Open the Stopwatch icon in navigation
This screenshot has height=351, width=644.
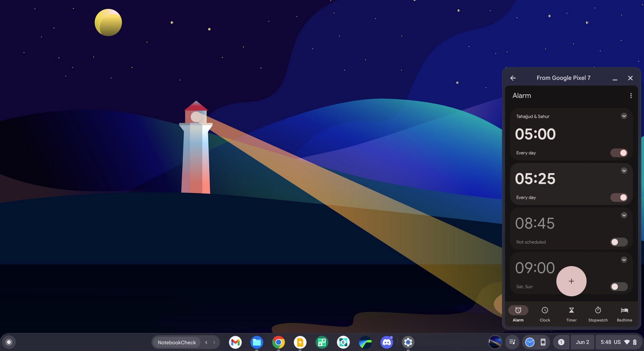(x=598, y=314)
